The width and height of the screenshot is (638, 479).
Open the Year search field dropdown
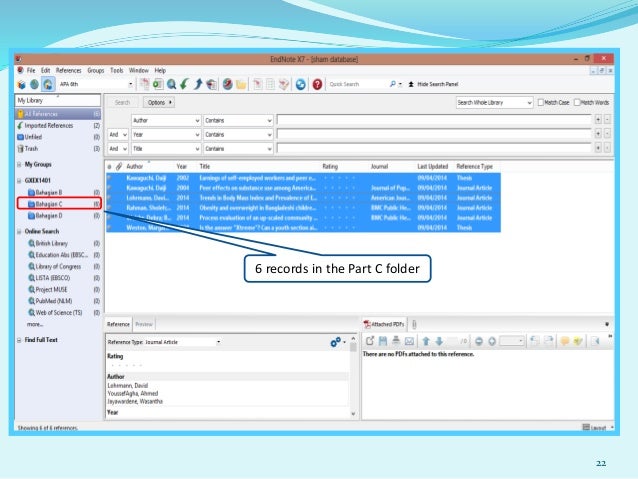pos(197,135)
